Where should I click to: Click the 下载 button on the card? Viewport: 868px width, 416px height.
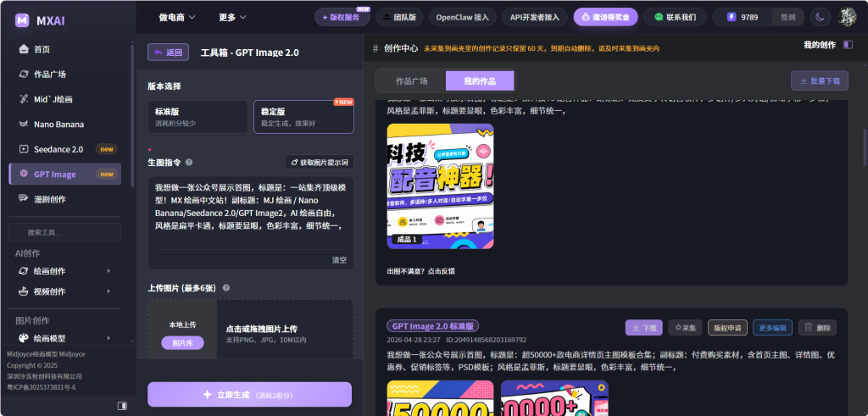[644, 328]
